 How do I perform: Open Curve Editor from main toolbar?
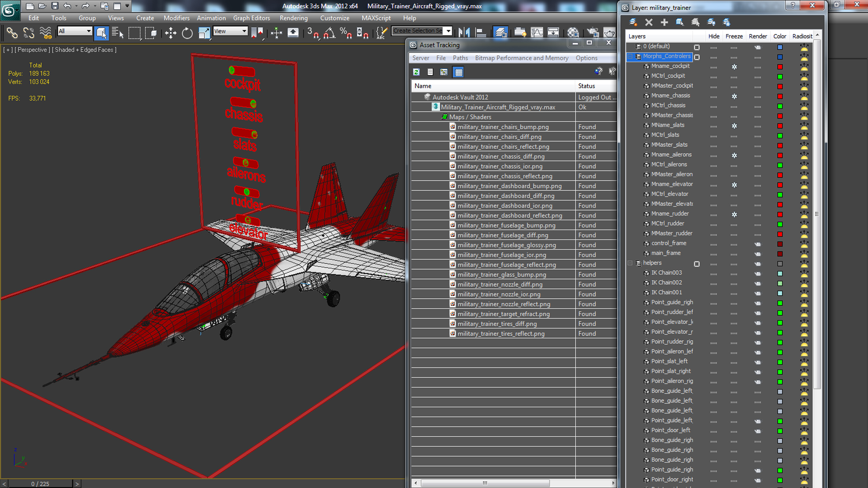point(537,33)
